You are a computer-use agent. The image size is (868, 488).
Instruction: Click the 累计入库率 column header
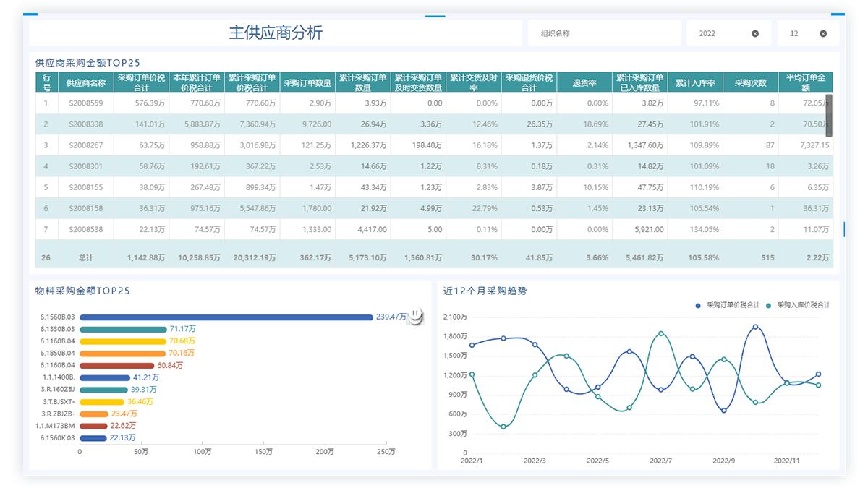click(695, 82)
